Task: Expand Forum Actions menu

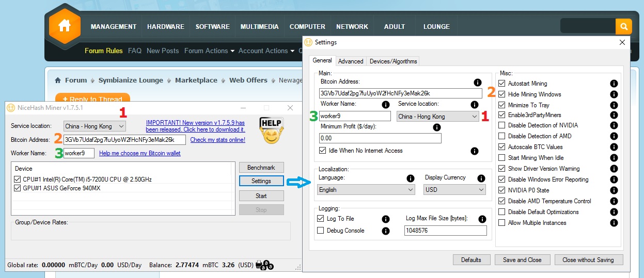Action: [x=209, y=51]
